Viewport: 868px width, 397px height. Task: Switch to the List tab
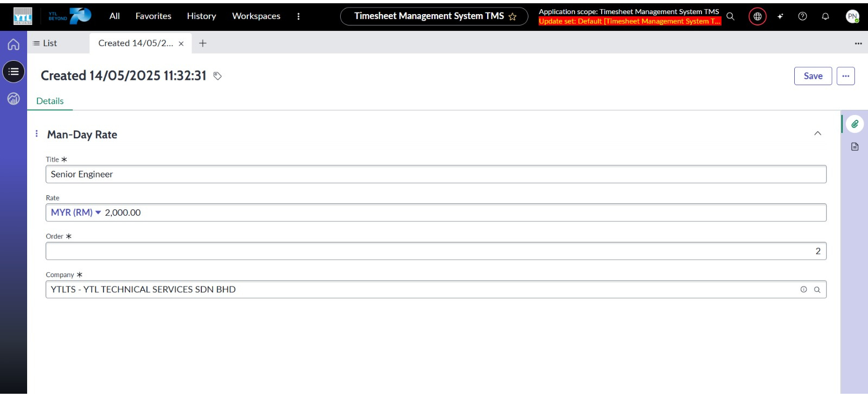tap(45, 43)
